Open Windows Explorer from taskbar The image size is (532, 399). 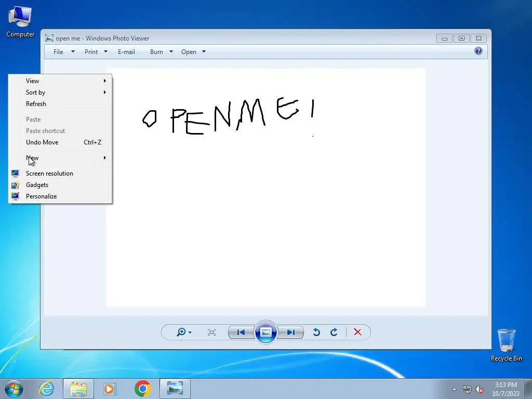[x=78, y=389]
